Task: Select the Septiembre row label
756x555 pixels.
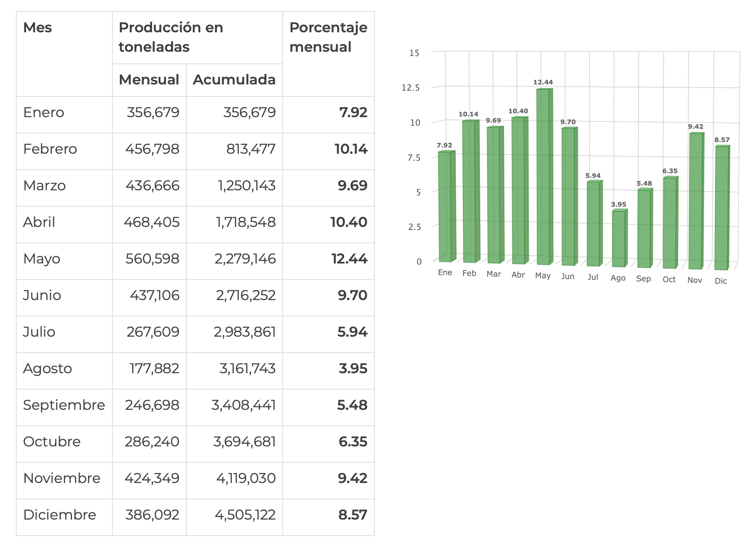Action: 64,405
